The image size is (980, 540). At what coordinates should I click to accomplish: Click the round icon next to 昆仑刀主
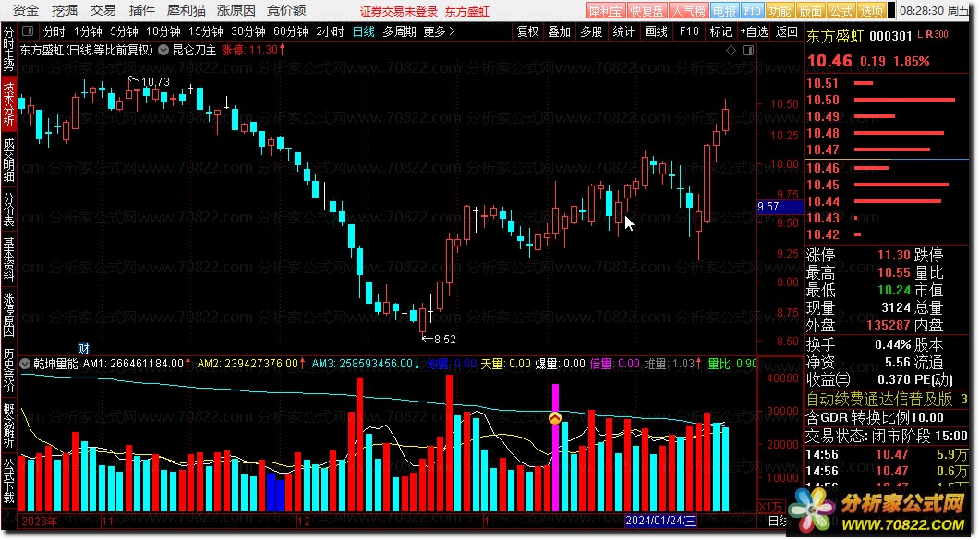click(163, 50)
